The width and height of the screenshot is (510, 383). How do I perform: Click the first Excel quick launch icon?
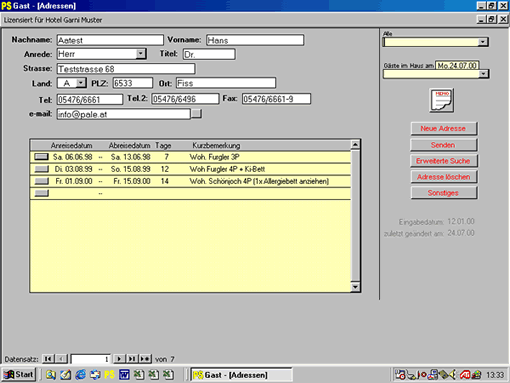139,375
